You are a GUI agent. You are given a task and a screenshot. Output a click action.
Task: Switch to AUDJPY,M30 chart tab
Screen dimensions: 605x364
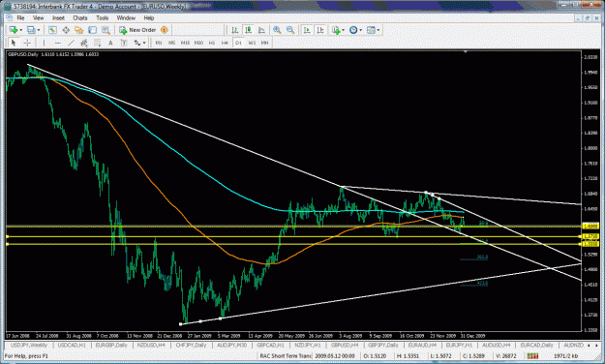tap(231, 345)
